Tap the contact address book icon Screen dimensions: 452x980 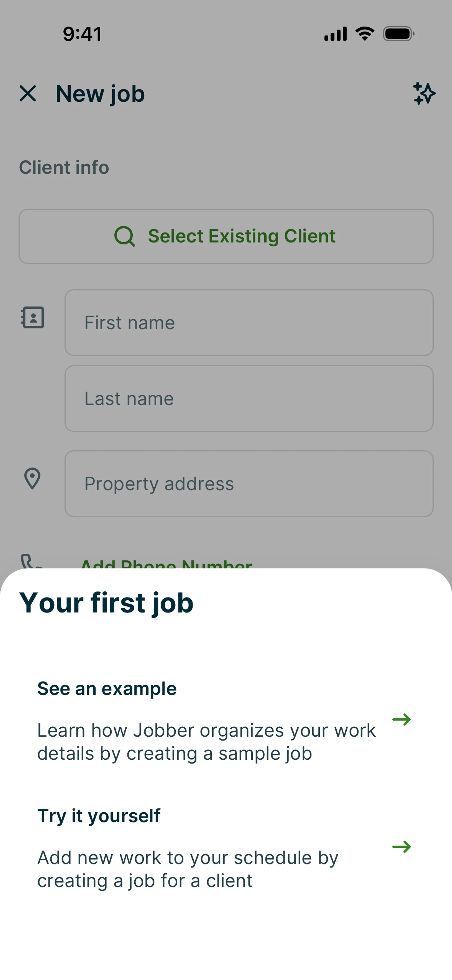tap(32, 318)
